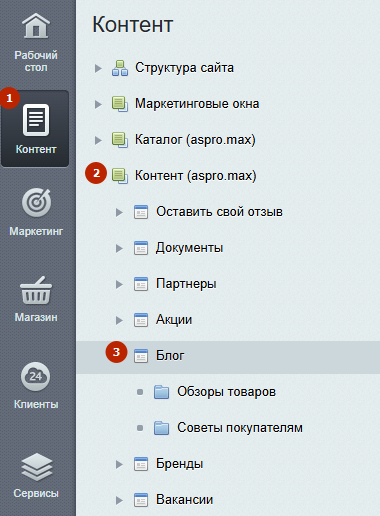
Task: Open the Магазин basket icon
Action: point(36,290)
